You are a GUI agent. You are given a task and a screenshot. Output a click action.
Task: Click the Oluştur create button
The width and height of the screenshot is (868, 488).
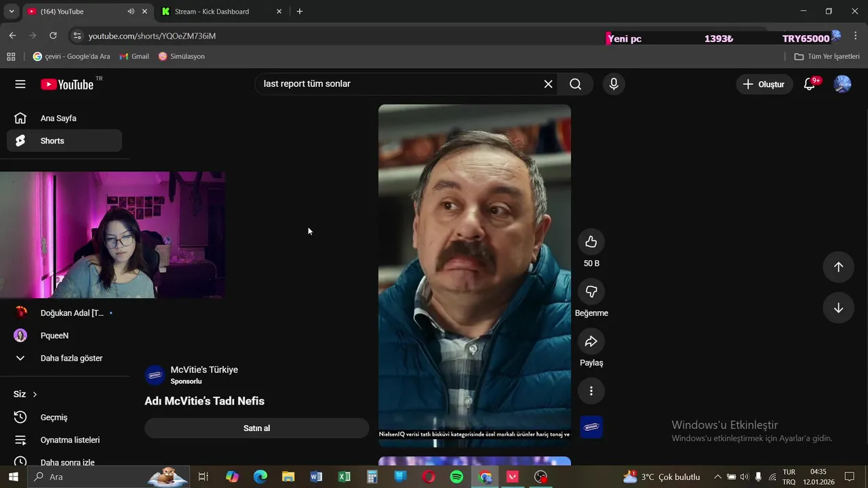tap(764, 84)
